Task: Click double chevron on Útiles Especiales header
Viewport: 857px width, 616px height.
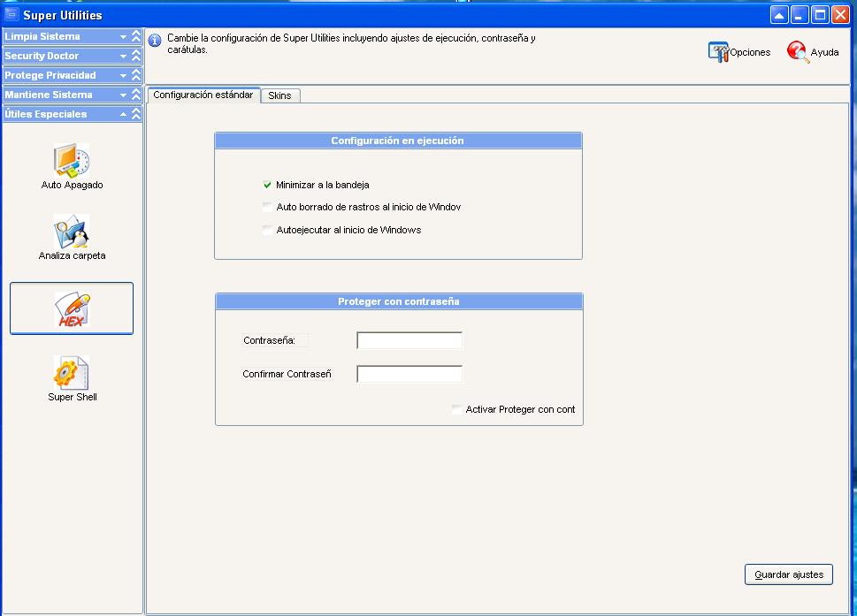Action: point(136,114)
